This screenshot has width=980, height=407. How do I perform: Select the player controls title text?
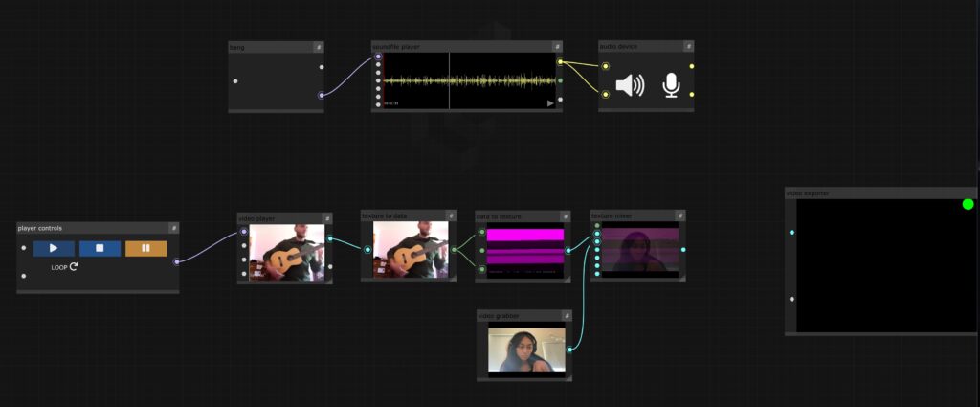(40, 228)
